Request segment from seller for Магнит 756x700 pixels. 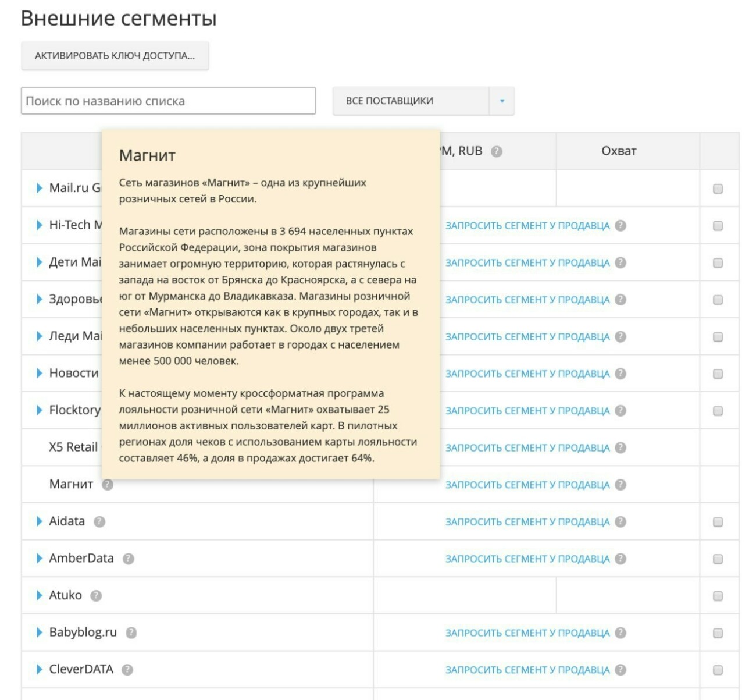(527, 485)
